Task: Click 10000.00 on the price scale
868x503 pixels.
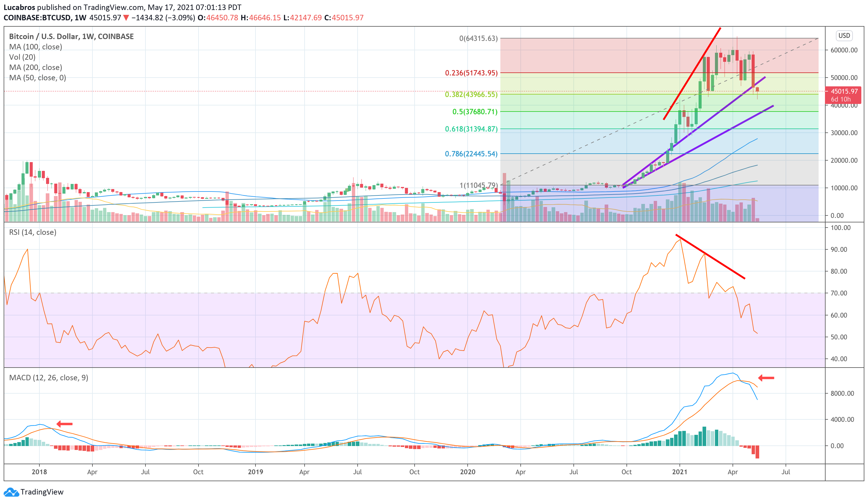Action: point(844,188)
